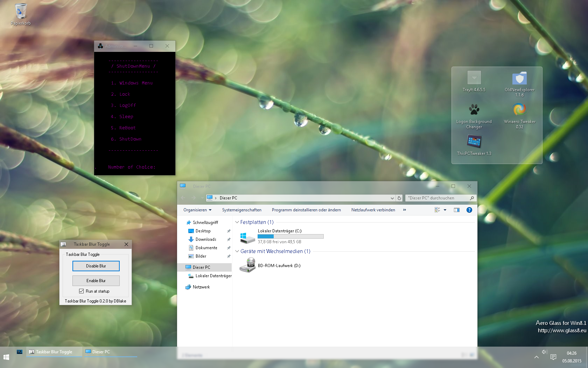
Task: Click the Windows Start button
Action: click(6, 357)
